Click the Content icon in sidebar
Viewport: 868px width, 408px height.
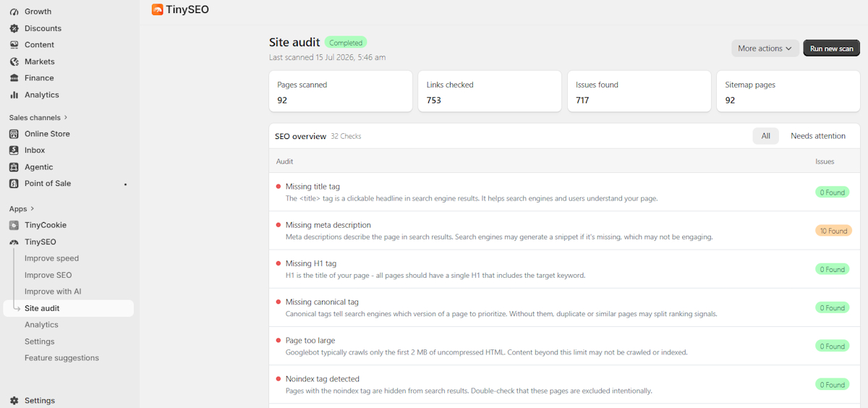tap(14, 45)
